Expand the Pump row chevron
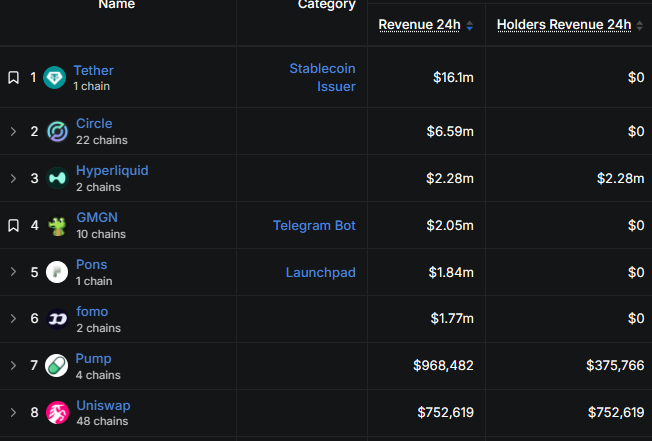652x441 pixels. pyautogui.click(x=13, y=365)
